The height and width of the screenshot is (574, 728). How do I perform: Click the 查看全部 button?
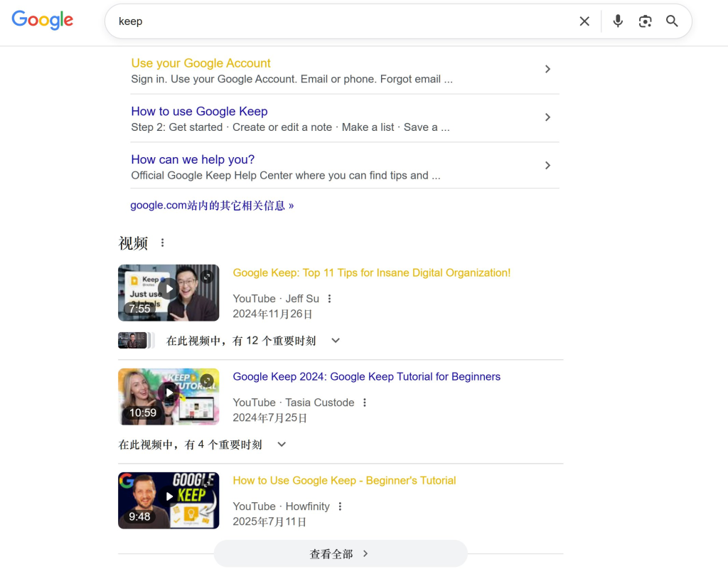[x=341, y=553]
